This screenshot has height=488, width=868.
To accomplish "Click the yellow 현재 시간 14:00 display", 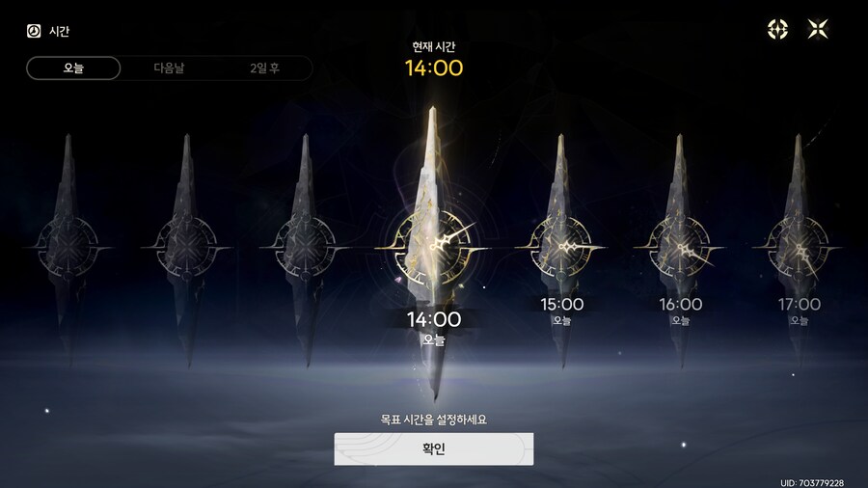I will (x=433, y=68).
